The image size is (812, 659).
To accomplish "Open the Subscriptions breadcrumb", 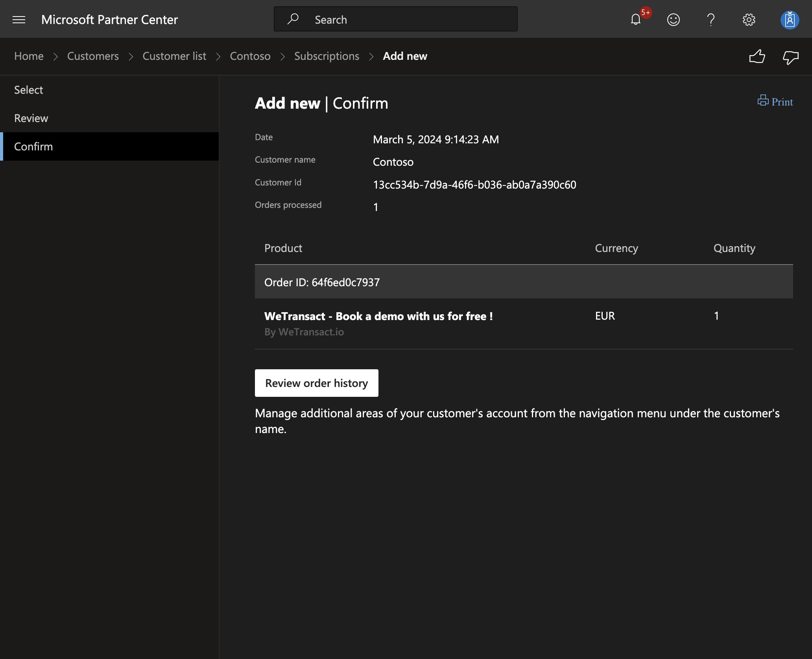I will coord(327,56).
